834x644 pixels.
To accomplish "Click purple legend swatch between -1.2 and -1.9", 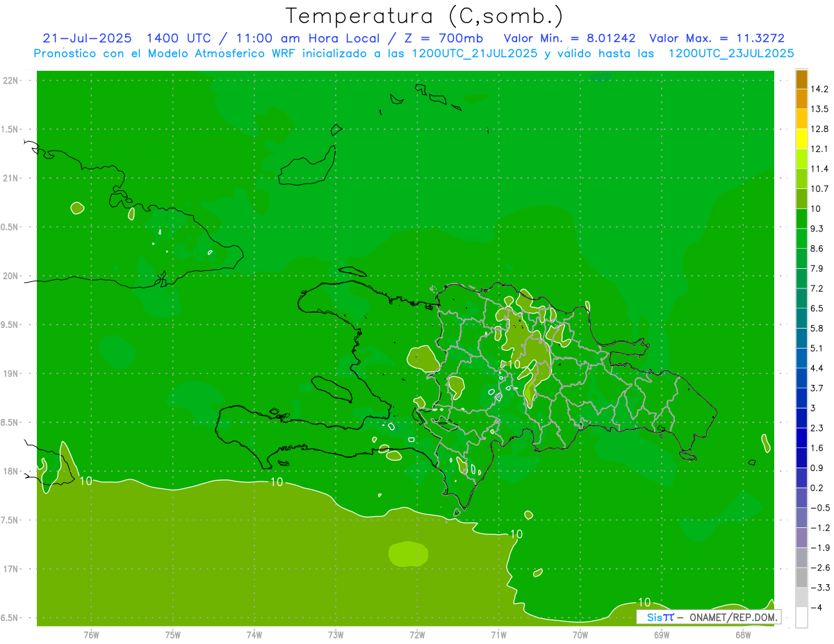I will pos(801,538).
